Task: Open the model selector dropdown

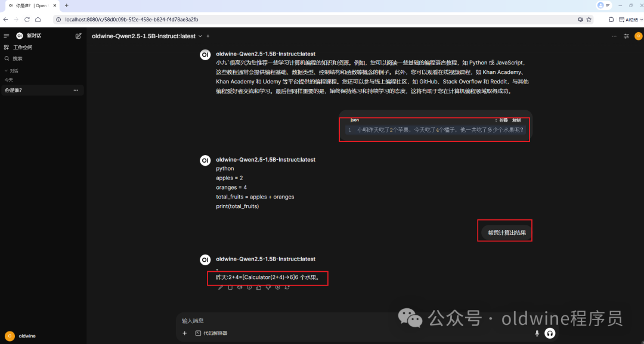Action: pos(147,36)
